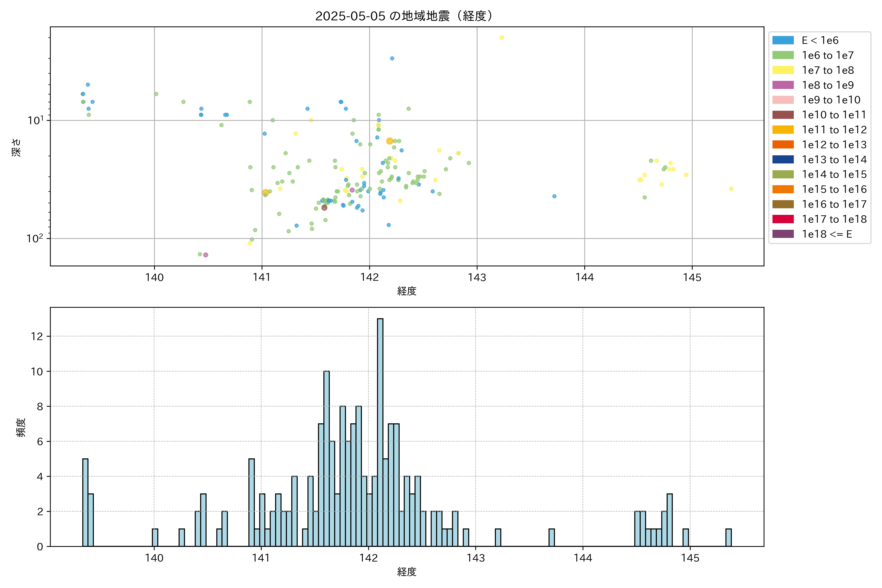Click the 1e11 to 1e12 legend label
This screenshot has width=882, height=588.
coord(834,130)
